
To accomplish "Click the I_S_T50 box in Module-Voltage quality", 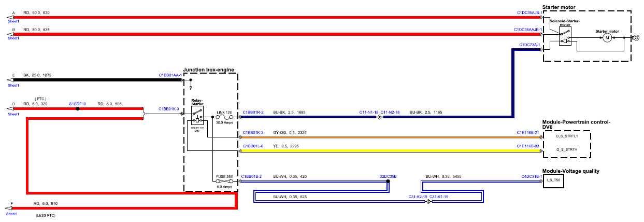I will [x=554, y=182].
